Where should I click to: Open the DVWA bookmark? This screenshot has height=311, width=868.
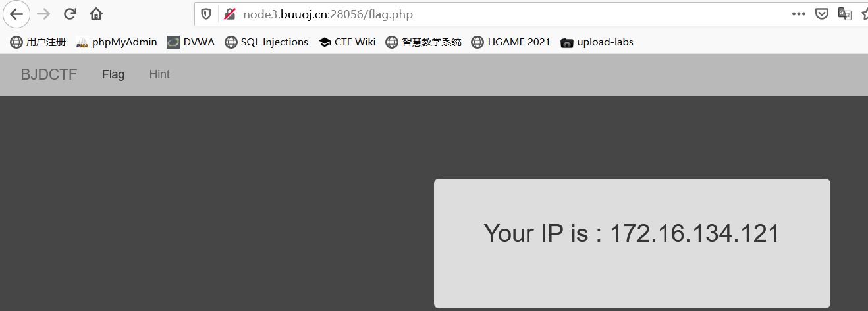pos(190,42)
